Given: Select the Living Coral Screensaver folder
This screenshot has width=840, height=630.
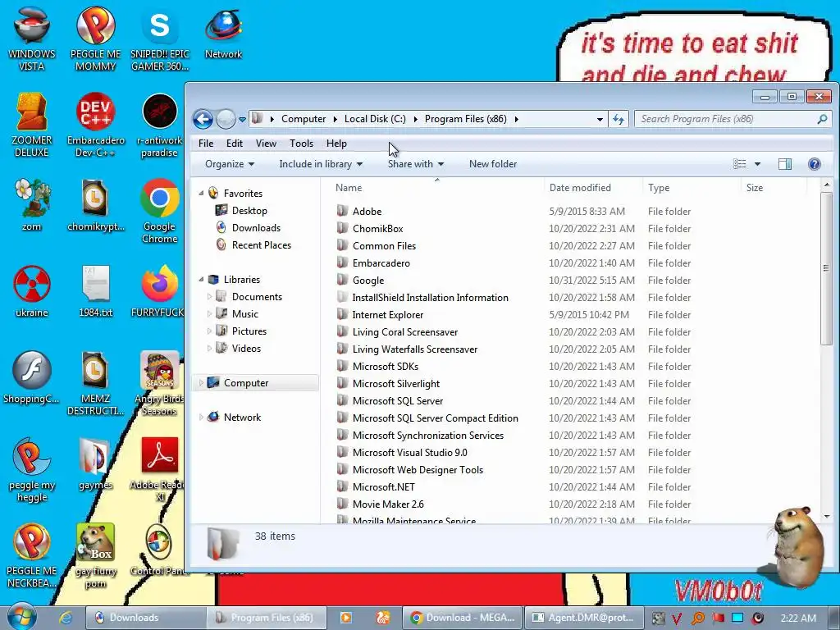Looking at the screenshot, I should coord(405,332).
